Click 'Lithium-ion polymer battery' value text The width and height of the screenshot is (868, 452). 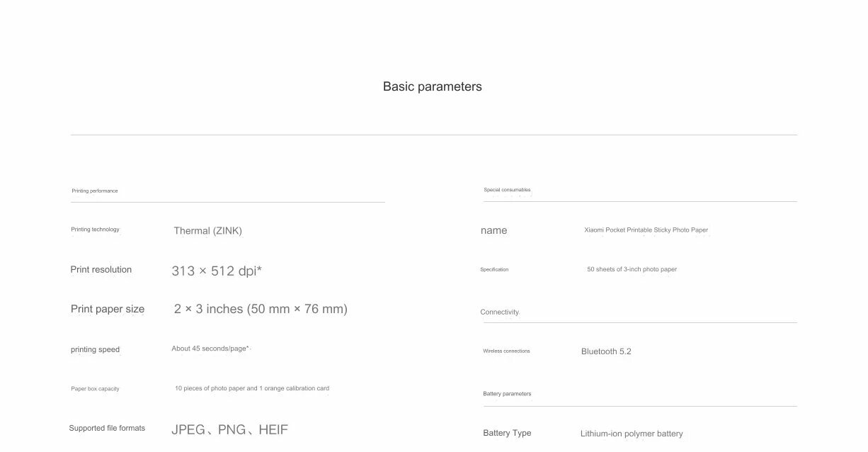(632, 434)
